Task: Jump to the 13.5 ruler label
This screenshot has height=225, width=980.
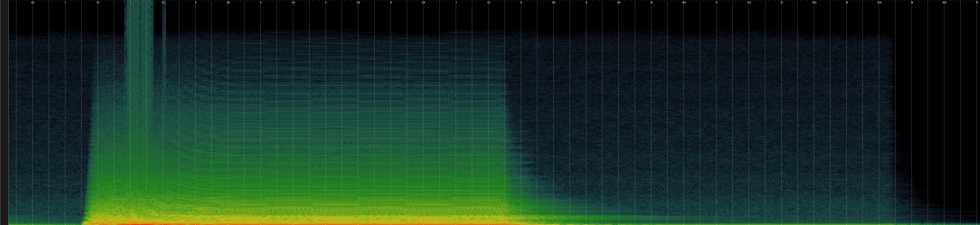Action: pos(879,3)
